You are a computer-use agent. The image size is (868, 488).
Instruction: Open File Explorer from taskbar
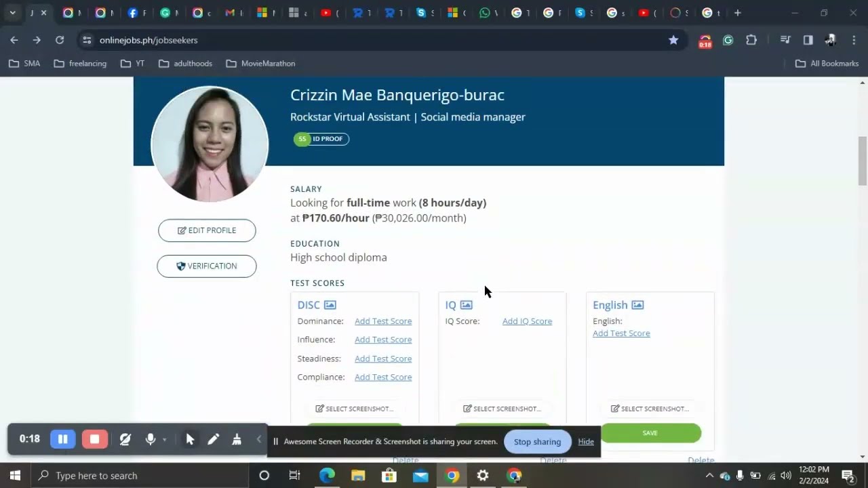(x=358, y=476)
